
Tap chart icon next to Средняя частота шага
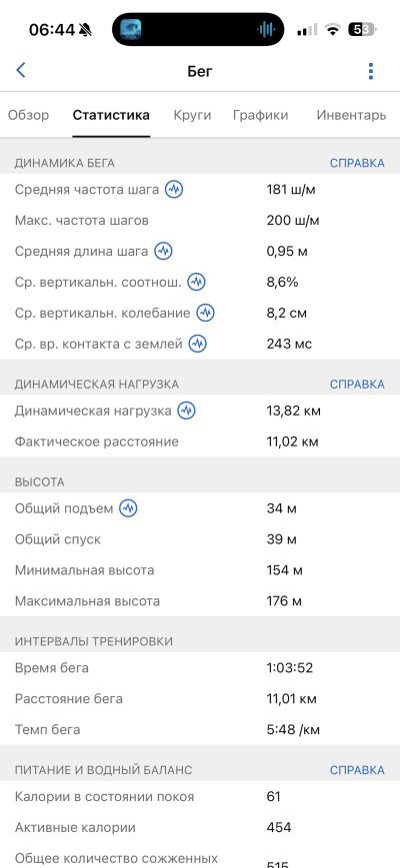[x=175, y=190]
